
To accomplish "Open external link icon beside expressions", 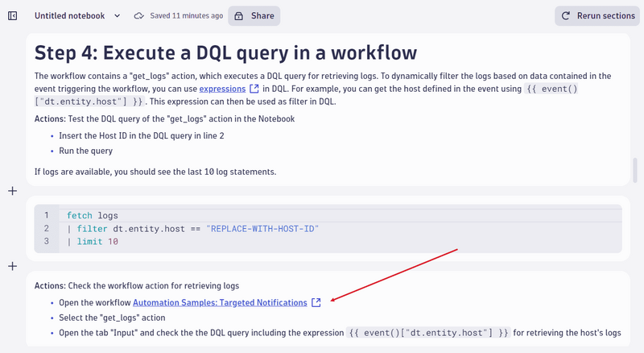I will 254,89.
